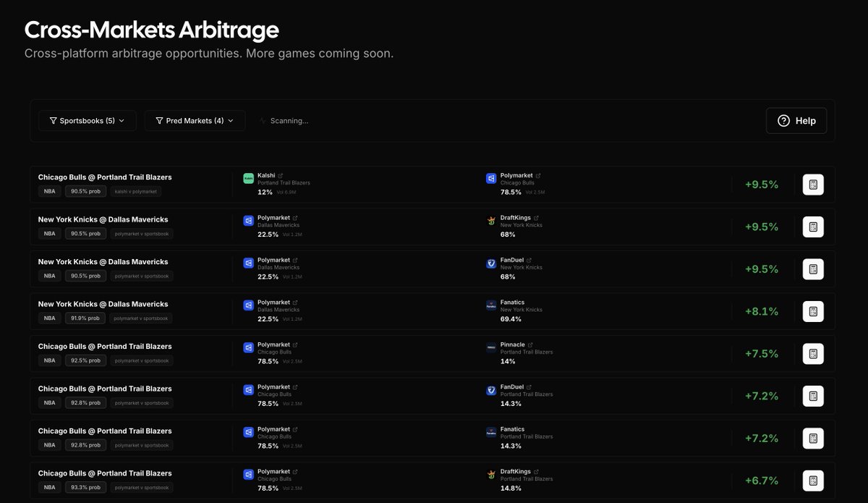Open calculator for Knicks-Mavericks DraftKings row

point(813,227)
